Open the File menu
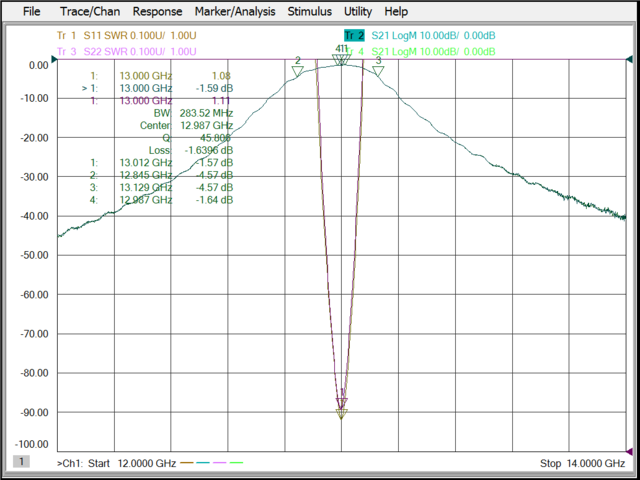 [x=31, y=11]
